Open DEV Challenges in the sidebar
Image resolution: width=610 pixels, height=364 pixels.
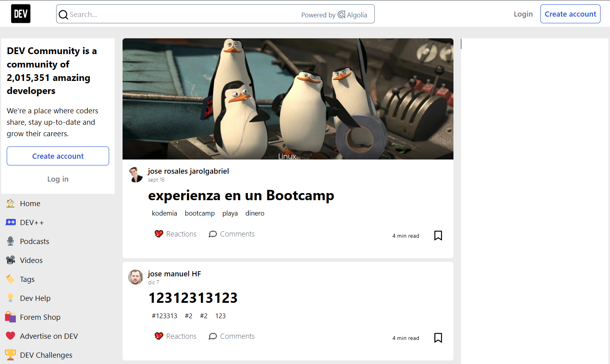point(46,355)
